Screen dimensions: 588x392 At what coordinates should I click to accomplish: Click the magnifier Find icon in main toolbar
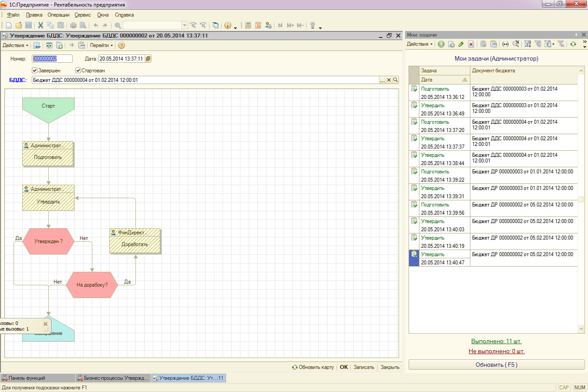pos(118,25)
